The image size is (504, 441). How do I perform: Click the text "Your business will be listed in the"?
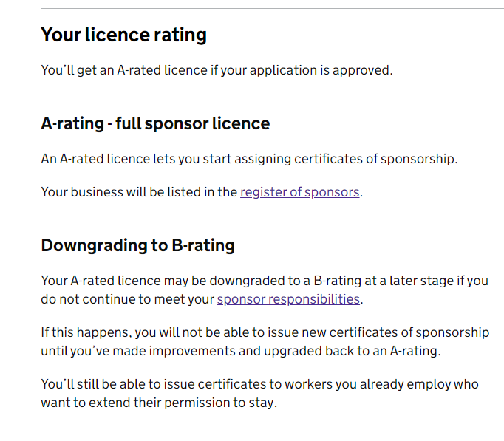(x=139, y=192)
